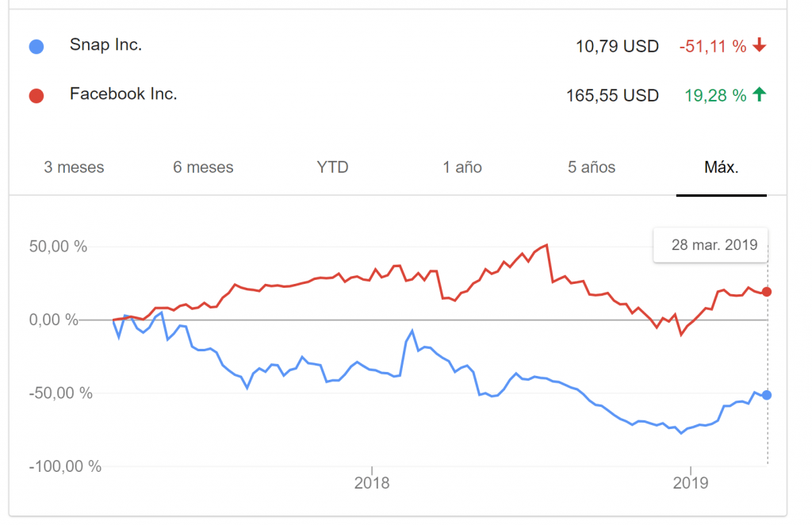Viewport: 812px width, 525px height.
Task: Click the 2019 label on the time axis
Action: [691, 483]
